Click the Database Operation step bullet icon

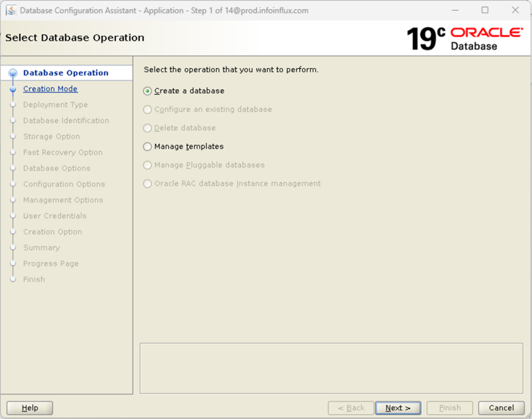[12, 72]
